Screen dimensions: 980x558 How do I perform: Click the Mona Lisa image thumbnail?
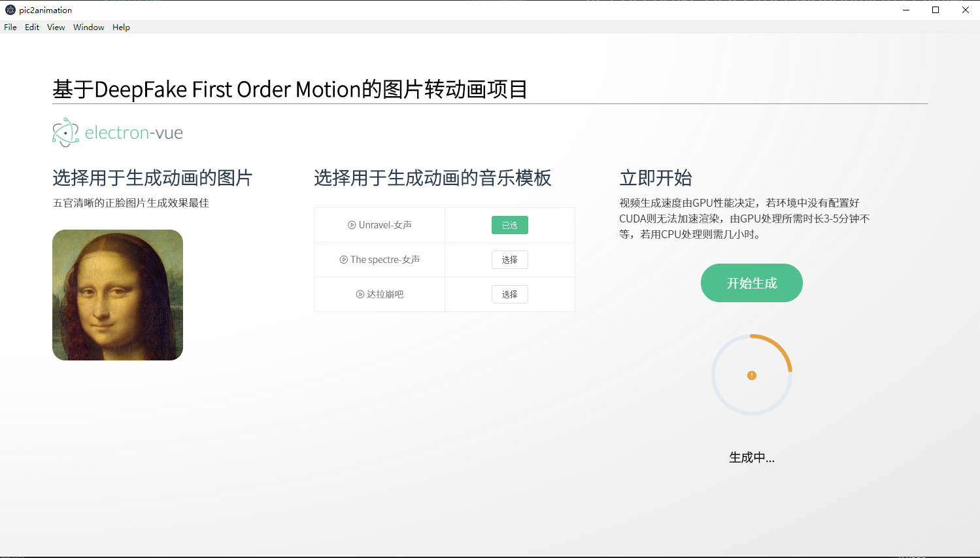click(118, 295)
